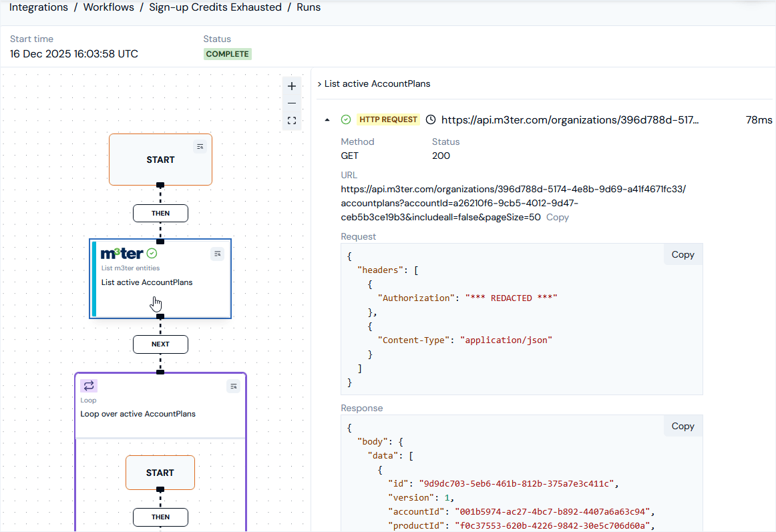Zoom out of the workflow canvas
The image size is (776, 532).
click(x=292, y=103)
